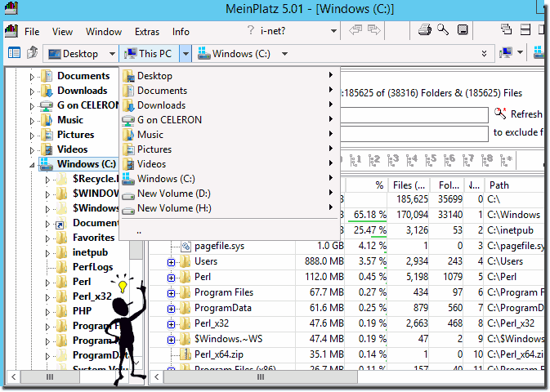Screen dimensions: 550x392
Task: Click the horizontal scrollbar under the folder tree
Action: pos(74,377)
